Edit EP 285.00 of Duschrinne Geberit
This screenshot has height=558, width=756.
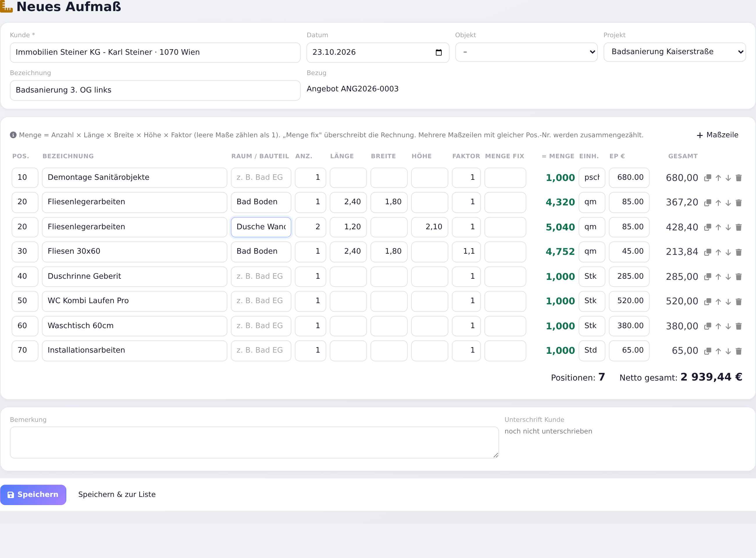[x=629, y=277]
